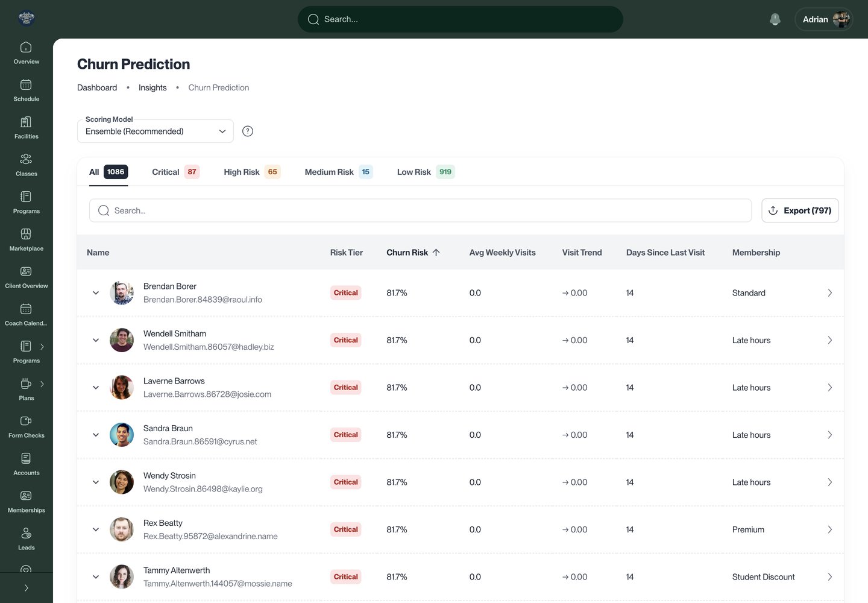868x603 pixels.
Task: Open the Adrian profile button
Action: 823,19
